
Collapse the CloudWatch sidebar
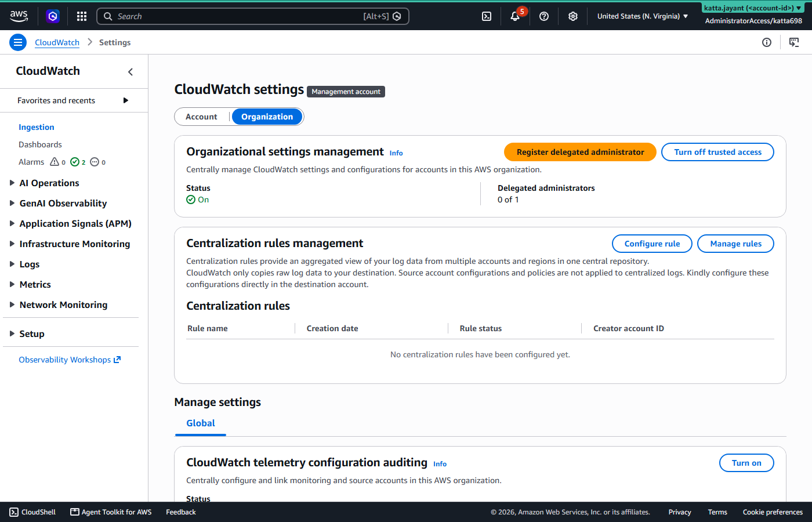coord(130,72)
